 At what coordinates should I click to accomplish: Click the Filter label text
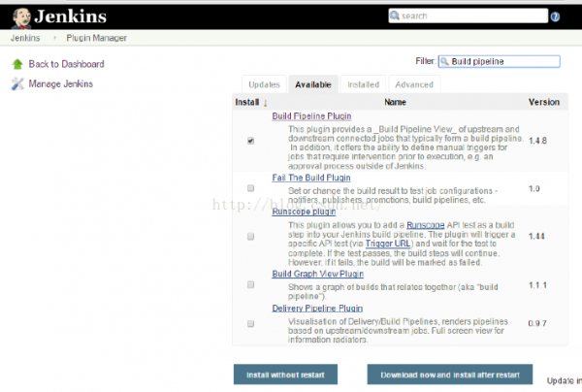coord(425,61)
